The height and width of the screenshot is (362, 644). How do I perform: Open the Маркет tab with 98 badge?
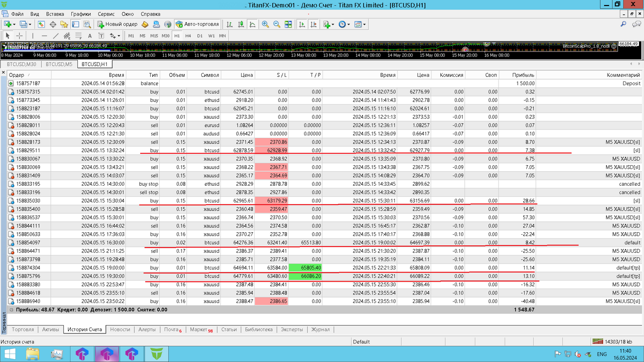click(x=201, y=330)
